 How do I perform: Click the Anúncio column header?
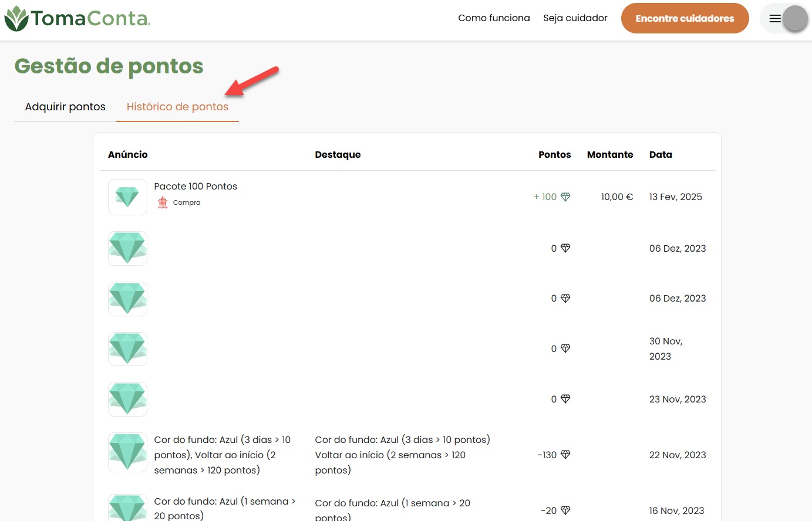click(x=128, y=154)
